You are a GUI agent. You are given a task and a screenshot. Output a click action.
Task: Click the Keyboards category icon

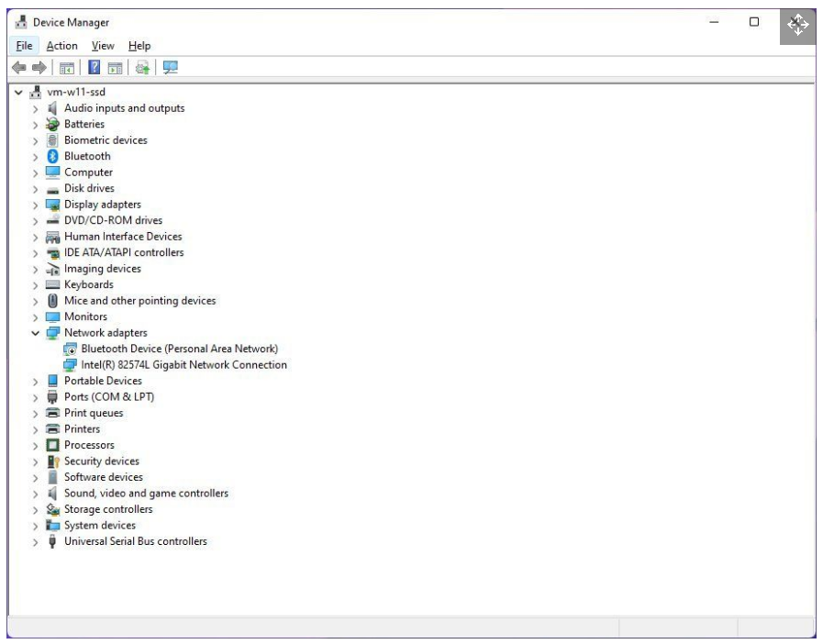coord(52,284)
